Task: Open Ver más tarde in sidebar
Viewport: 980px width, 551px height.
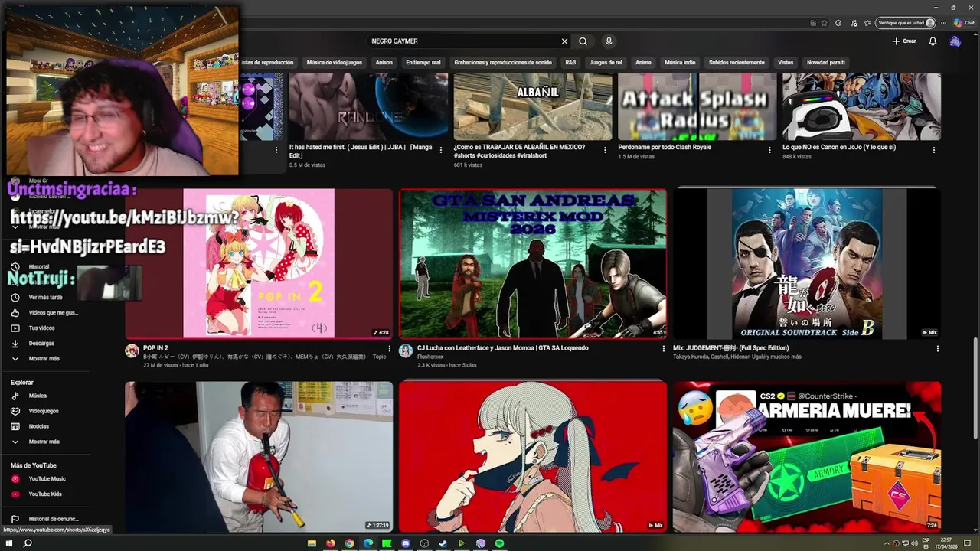Action: coord(44,297)
